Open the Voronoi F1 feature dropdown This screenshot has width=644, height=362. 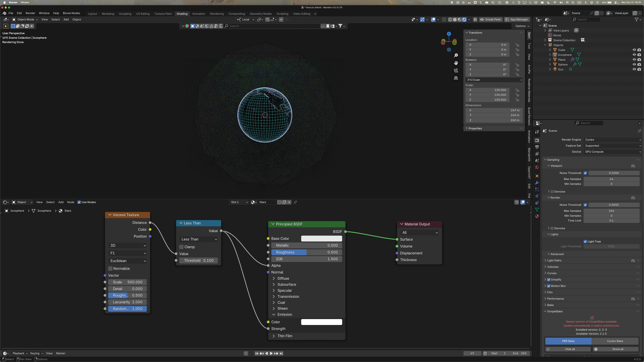tap(128, 253)
